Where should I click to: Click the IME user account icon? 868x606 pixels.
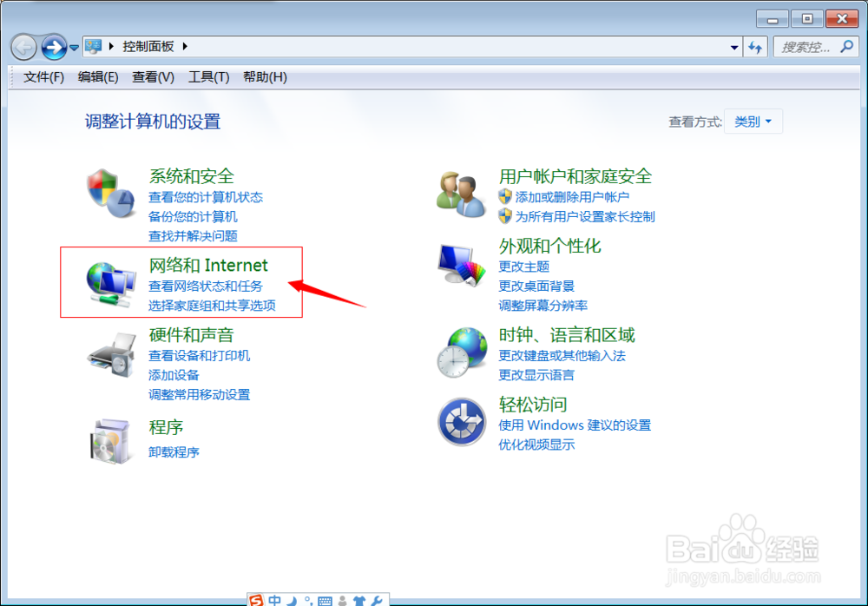tap(343, 601)
